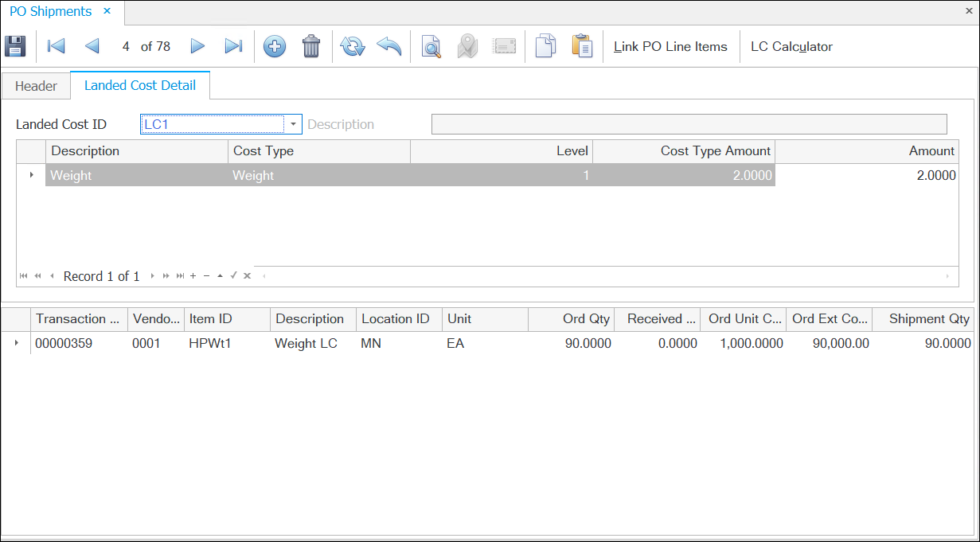Viewport: 980px width, 542px height.
Task: Click the Description text field
Action: pos(689,124)
